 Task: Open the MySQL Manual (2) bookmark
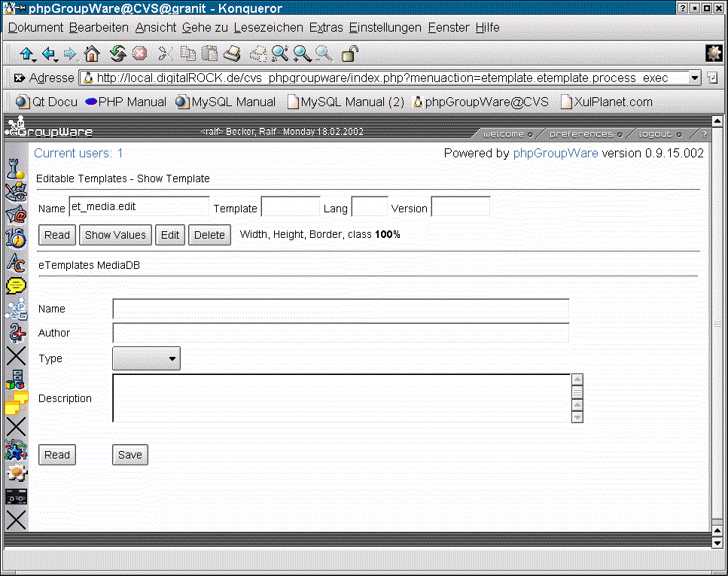[346, 102]
